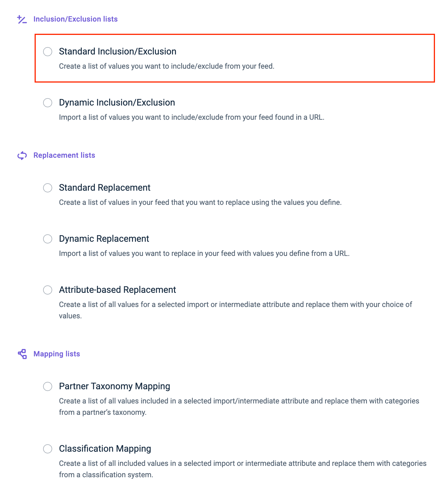Choose the Standard Replacement radio button
Image resolution: width=448 pixels, height=488 pixels.
pyautogui.click(x=48, y=188)
